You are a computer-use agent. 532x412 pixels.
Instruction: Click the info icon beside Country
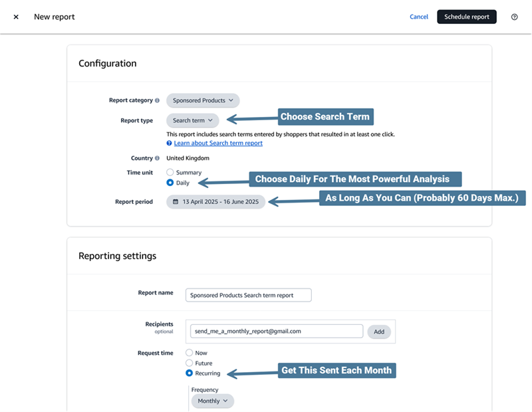(158, 157)
